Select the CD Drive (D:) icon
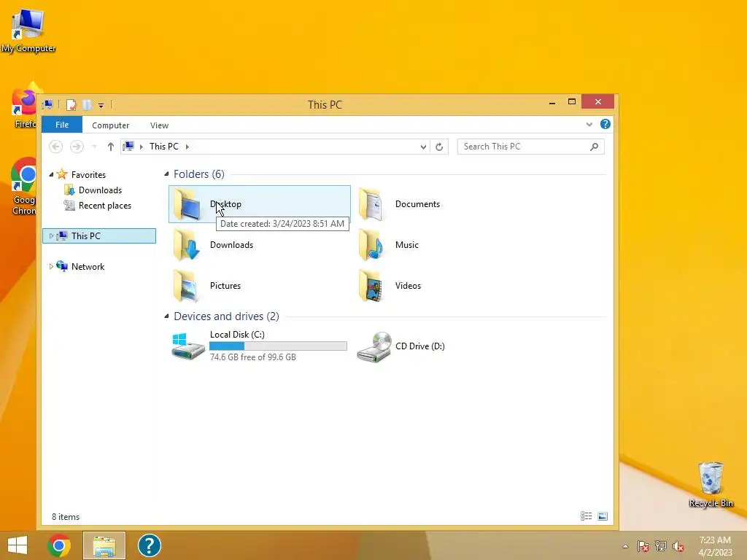 (374, 346)
